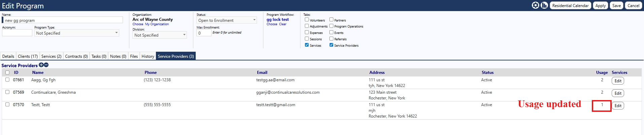Click phone number (123) 123-1238
Viewport: 644px width, 135px height.
coord(157,80)
